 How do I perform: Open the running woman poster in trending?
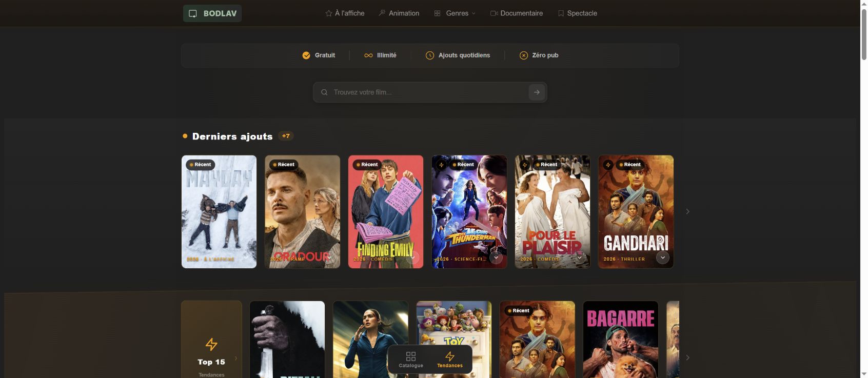(x=370, y=340)
